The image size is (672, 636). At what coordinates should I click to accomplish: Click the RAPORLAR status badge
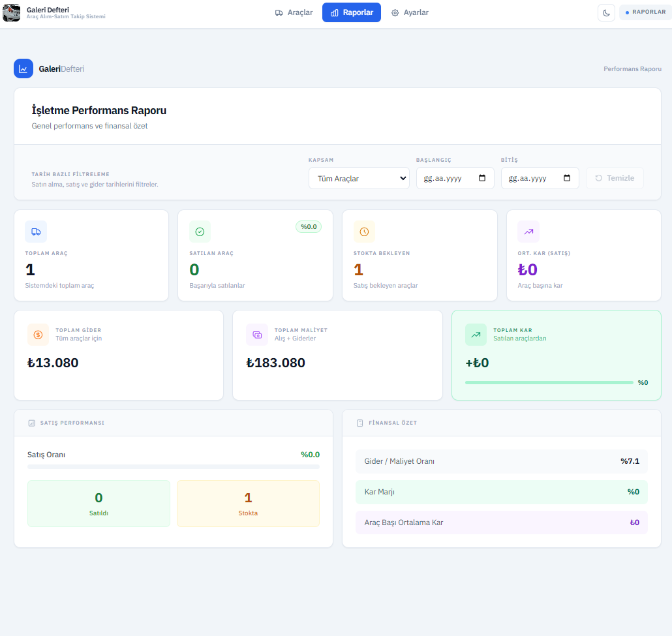[x=645, y=12]
